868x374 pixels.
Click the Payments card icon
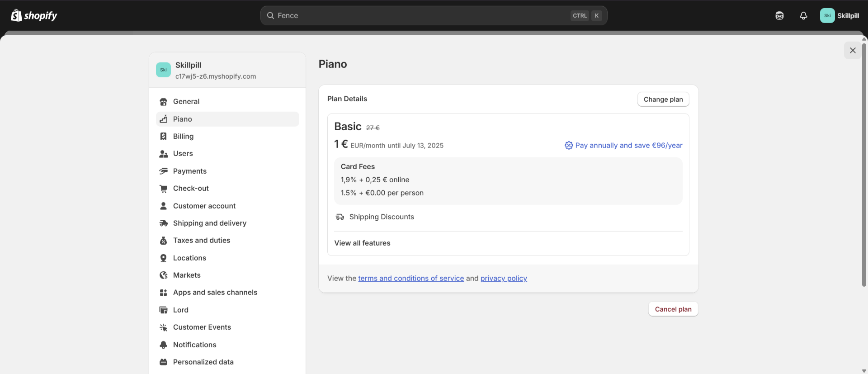click(x=164, y=171)
